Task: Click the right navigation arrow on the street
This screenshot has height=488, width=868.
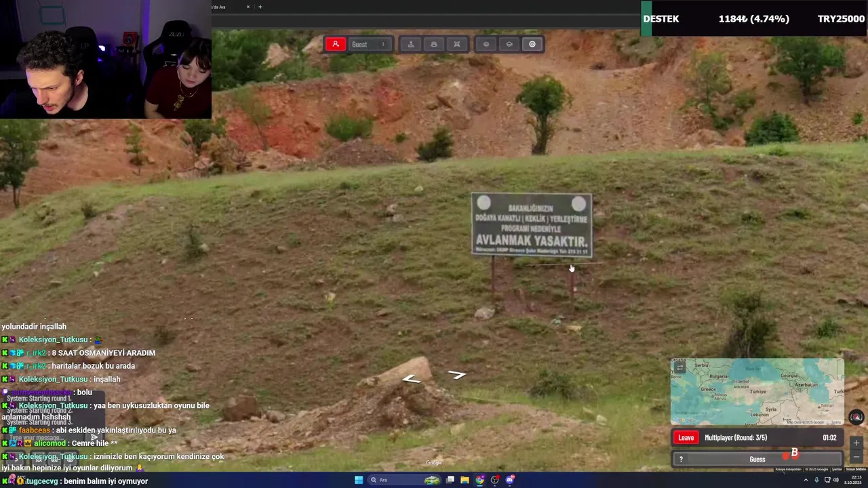Action: pos(457,374)
